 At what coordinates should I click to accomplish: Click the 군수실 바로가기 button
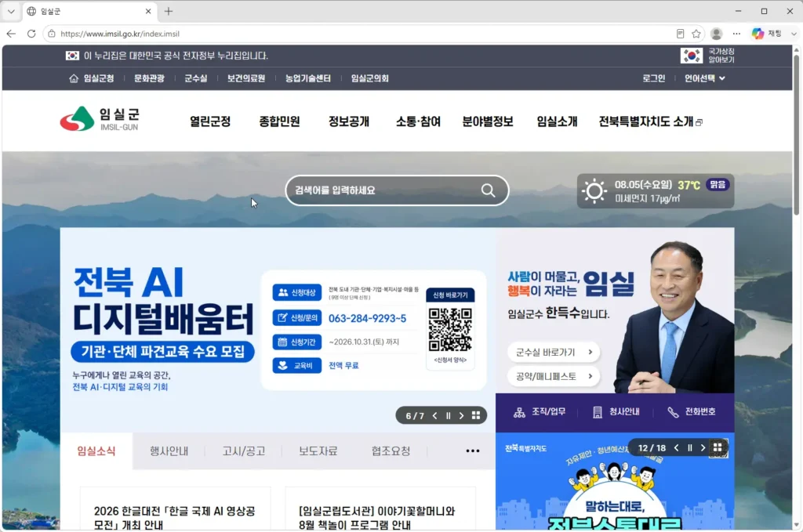click(554, 352)
